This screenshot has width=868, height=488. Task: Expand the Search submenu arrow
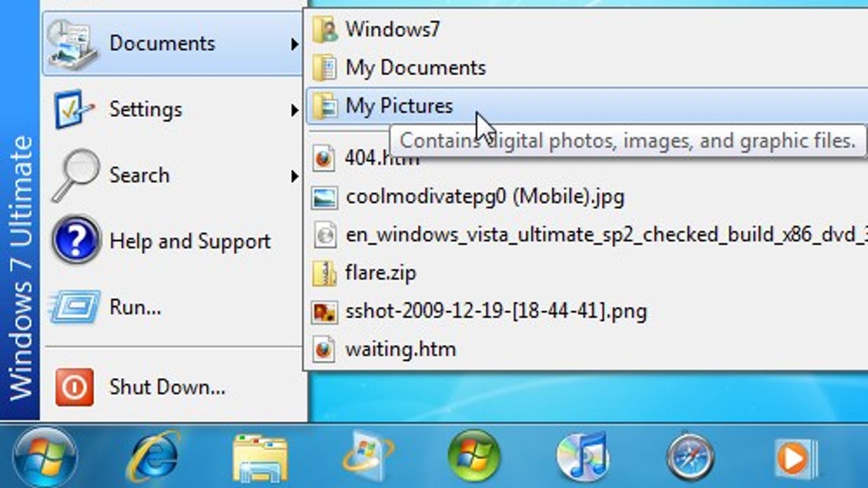pyautogui.click(x=294, y=176)
